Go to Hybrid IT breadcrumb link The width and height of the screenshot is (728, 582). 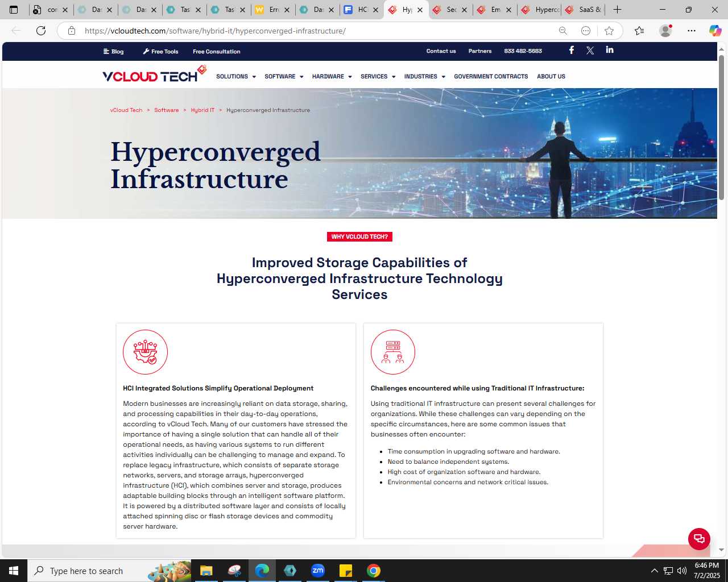coord(202,110)
